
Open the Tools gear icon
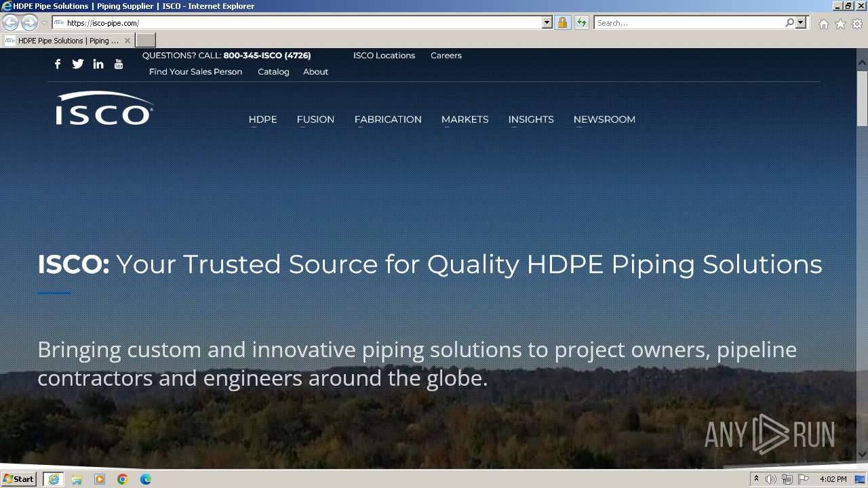coord(857,24)
